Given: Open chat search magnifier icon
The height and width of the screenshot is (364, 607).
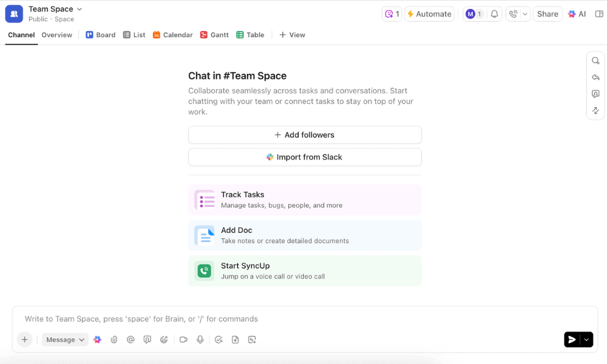Looking at the screenshot, I should tap(596, 61).
